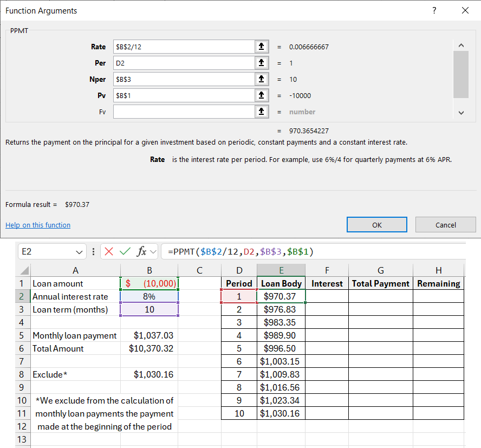This screenshot has height=448, width=481.
Task: Click collapse dialog icon beside Per field
Action: pyautogui.click(x=262, y=63)
